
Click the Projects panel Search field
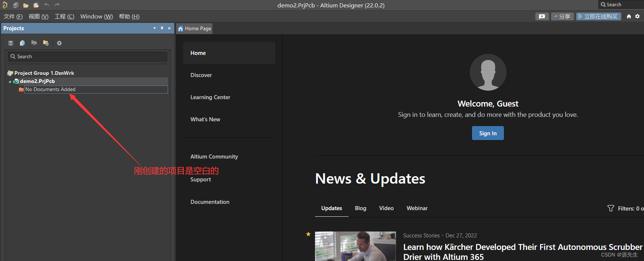[88, 56]
